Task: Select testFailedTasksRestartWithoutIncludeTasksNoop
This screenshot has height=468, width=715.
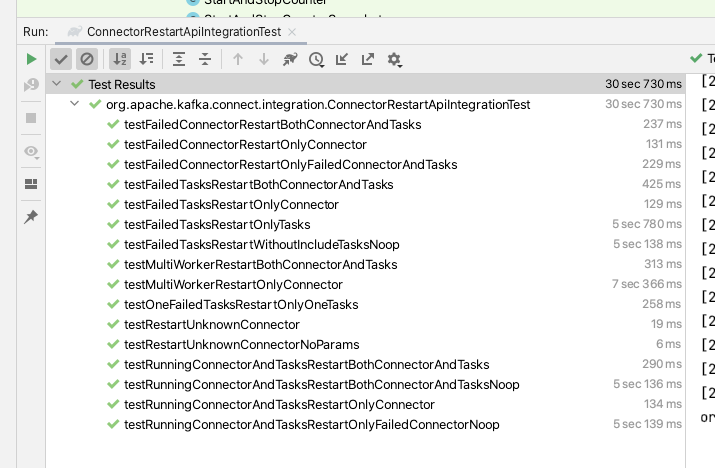Action: tap(365, 245)
